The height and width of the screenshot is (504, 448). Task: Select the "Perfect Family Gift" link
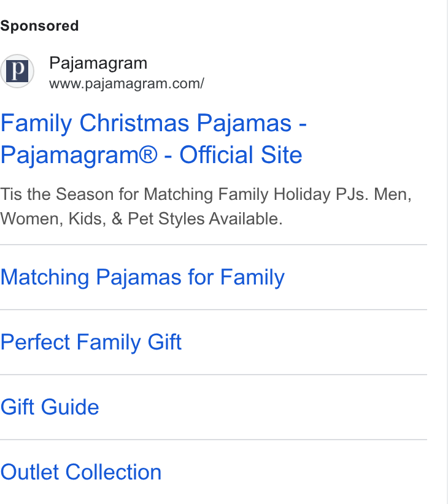point(91,342)
